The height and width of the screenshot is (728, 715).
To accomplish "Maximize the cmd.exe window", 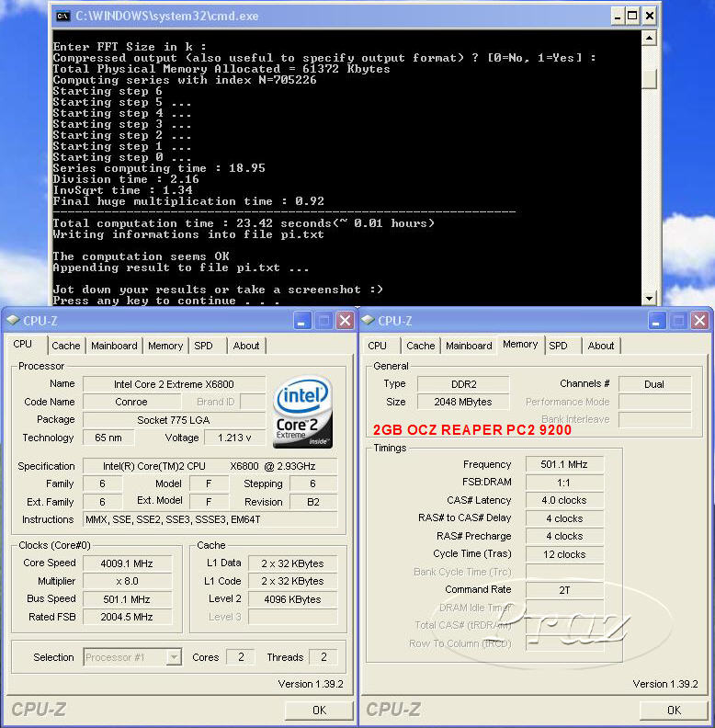I will coord(633,17).
